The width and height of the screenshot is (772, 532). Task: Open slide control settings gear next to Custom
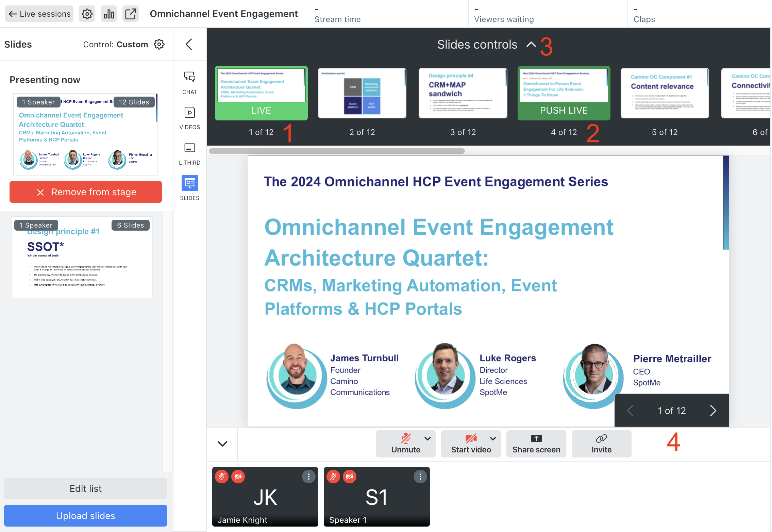click(x=159, y=44)
